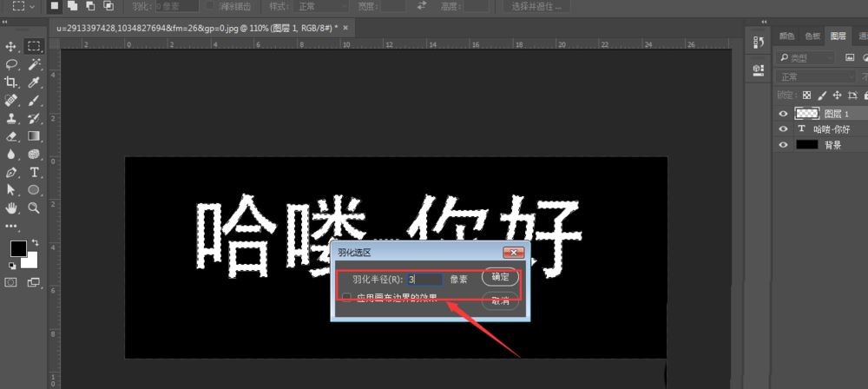Viewport: 868px width, 389px height.
Task: Open the Edit Toolbar three-dots menu
Action: pos(10,226)
